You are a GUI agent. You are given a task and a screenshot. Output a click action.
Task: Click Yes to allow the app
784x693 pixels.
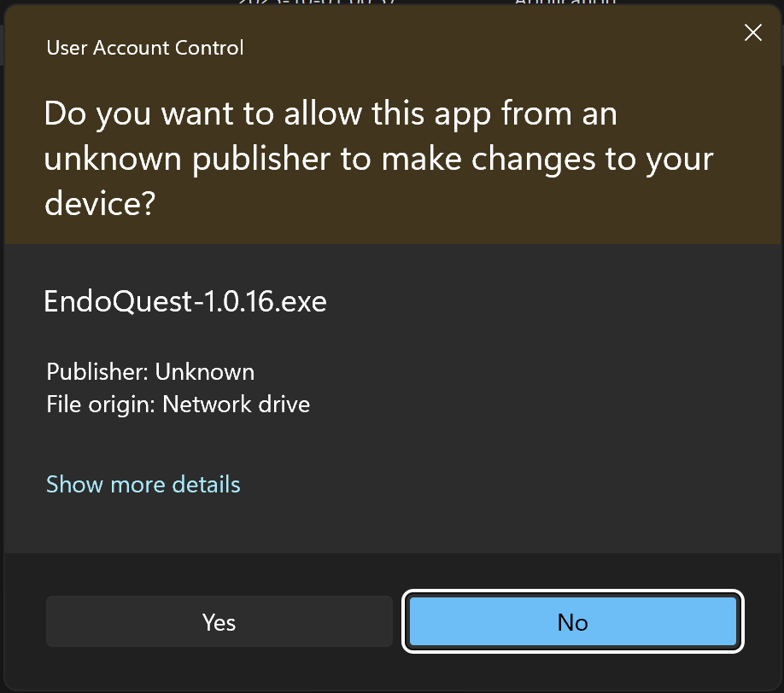pos(219,622)
